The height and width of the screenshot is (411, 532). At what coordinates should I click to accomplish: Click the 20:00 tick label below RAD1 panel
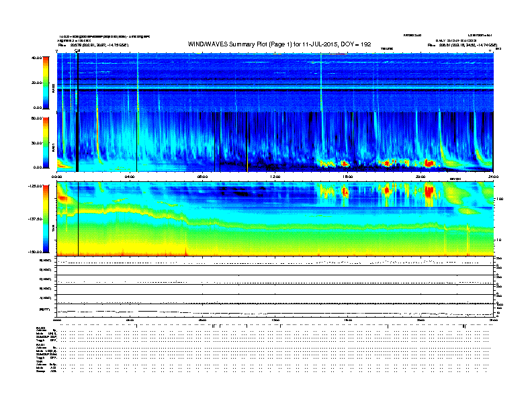[x=420, y=177]
